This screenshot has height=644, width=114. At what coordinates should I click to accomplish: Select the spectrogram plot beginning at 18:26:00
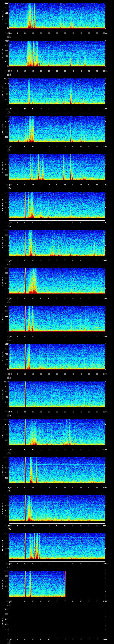click(x=57, y=91)
